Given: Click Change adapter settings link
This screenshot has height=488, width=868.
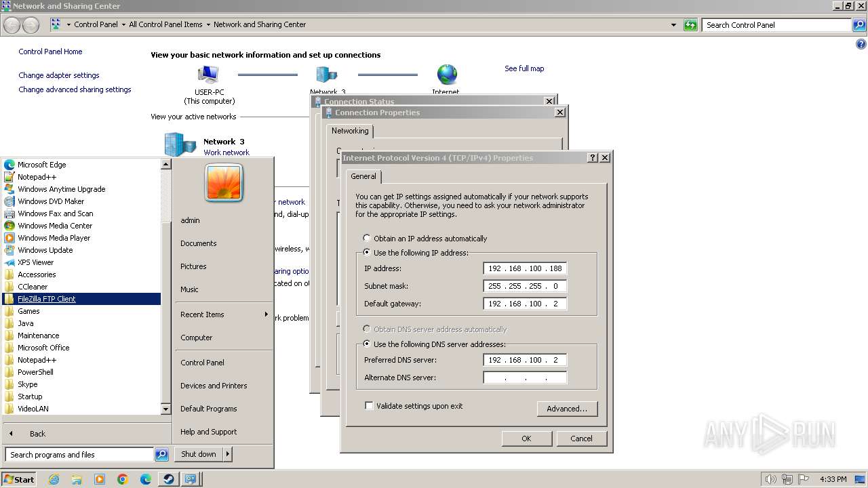Looking at the screenshot, I should (59, 75).
